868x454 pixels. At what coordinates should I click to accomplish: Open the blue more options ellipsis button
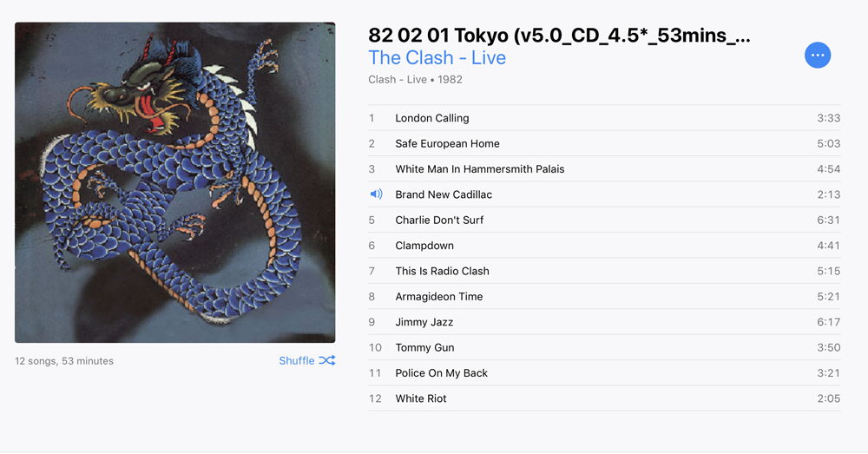click(x=817, y=56)
